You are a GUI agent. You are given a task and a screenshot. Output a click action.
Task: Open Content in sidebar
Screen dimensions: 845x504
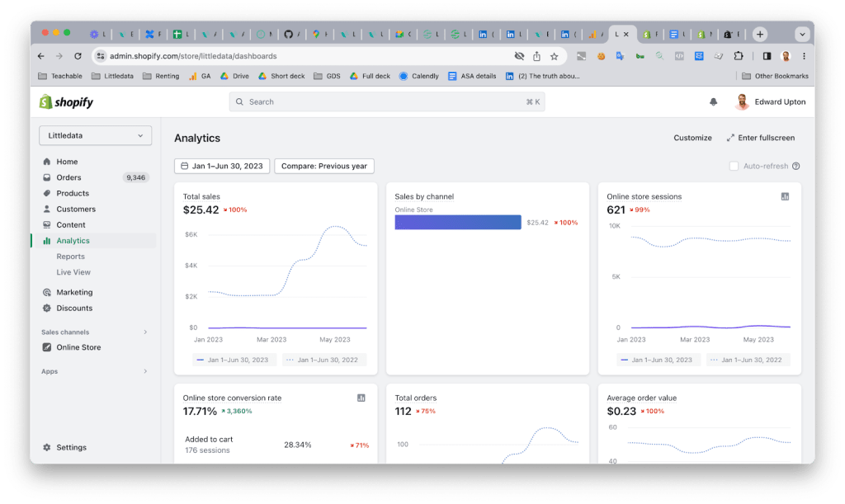point(71,225)
